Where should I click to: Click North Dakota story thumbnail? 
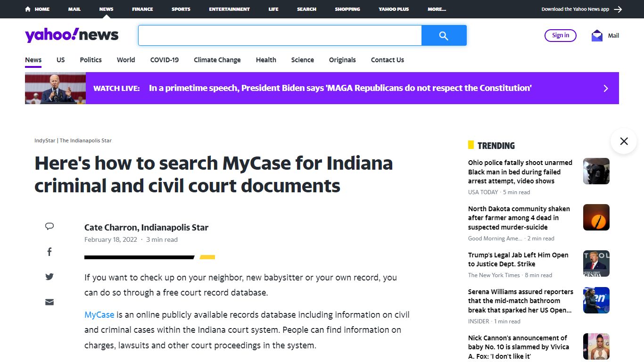(x=596, y=217)
